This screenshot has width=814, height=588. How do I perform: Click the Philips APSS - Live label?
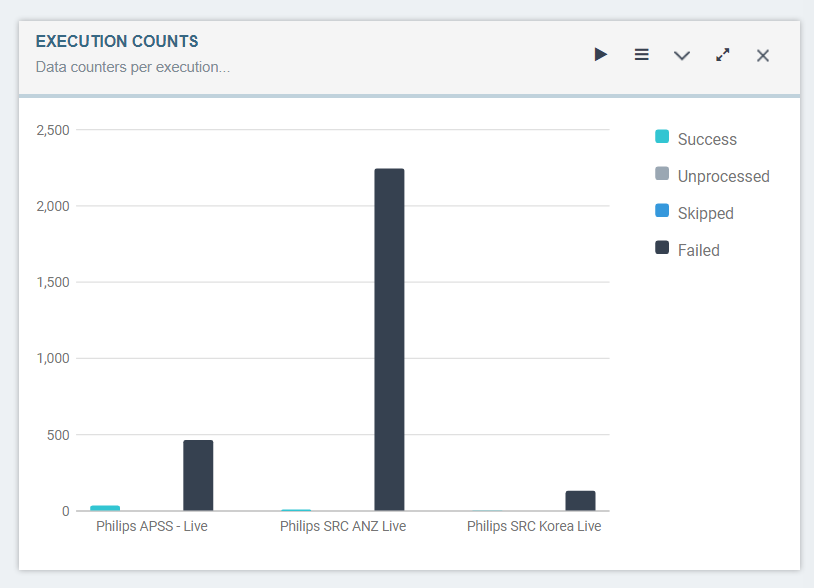(152, 525)
